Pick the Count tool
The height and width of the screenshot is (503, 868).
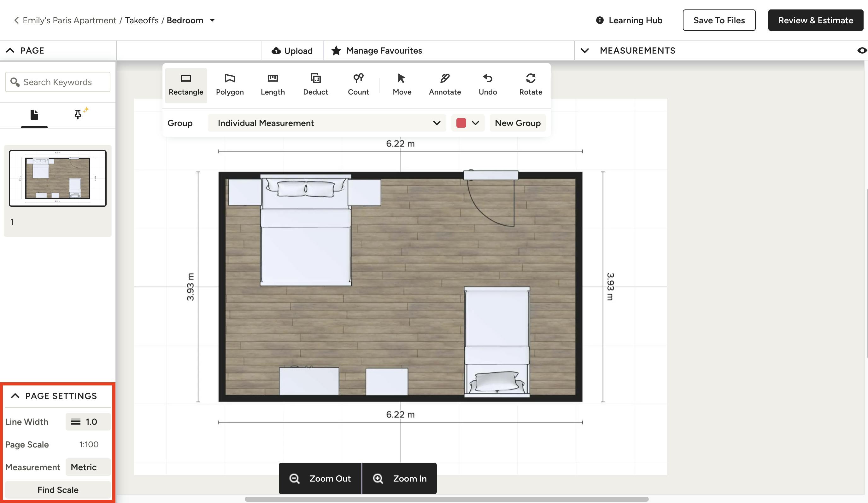click(358, 85)
